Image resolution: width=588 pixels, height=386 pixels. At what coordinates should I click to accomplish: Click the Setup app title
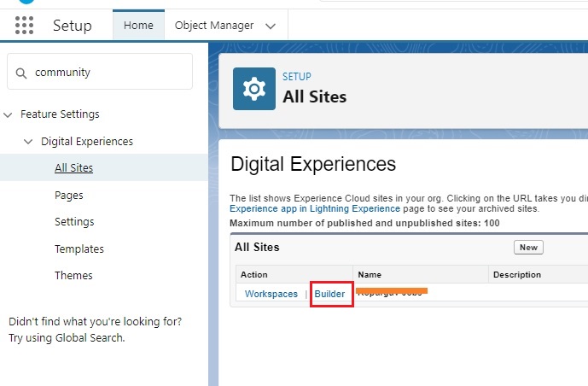click(73, 26)
